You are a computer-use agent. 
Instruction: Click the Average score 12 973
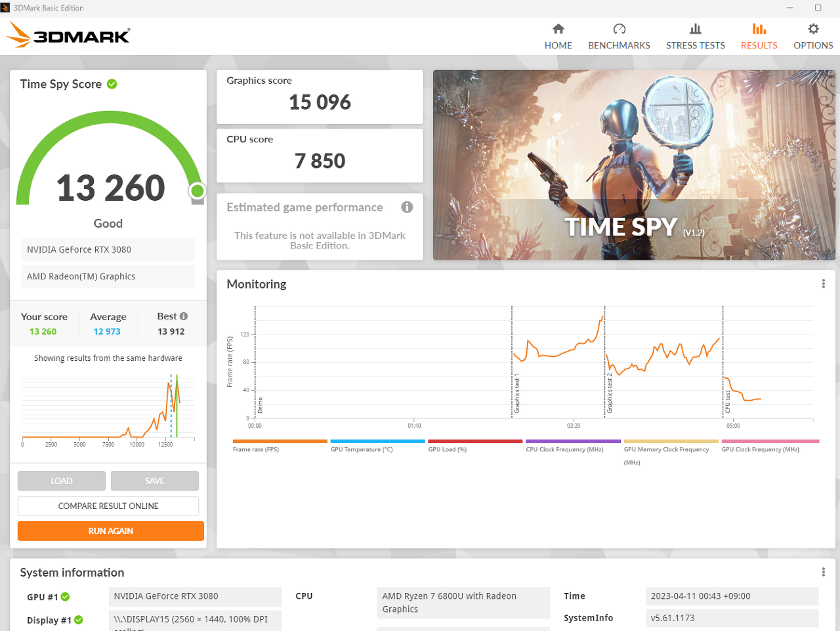(x=107, y=331)
